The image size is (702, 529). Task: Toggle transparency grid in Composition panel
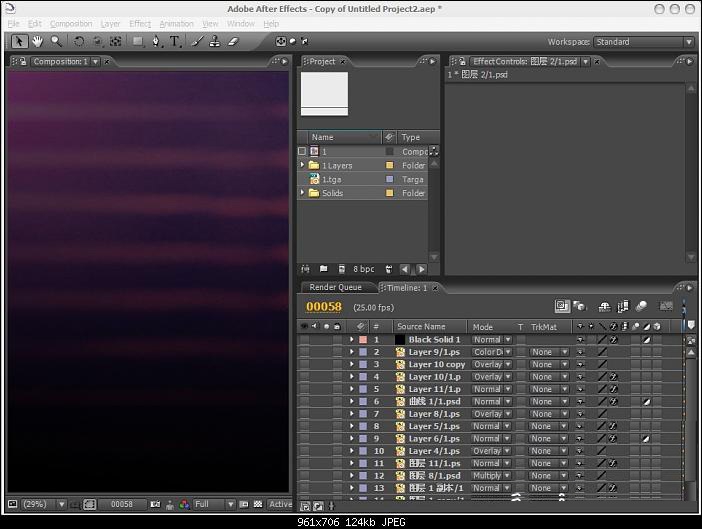258,504
